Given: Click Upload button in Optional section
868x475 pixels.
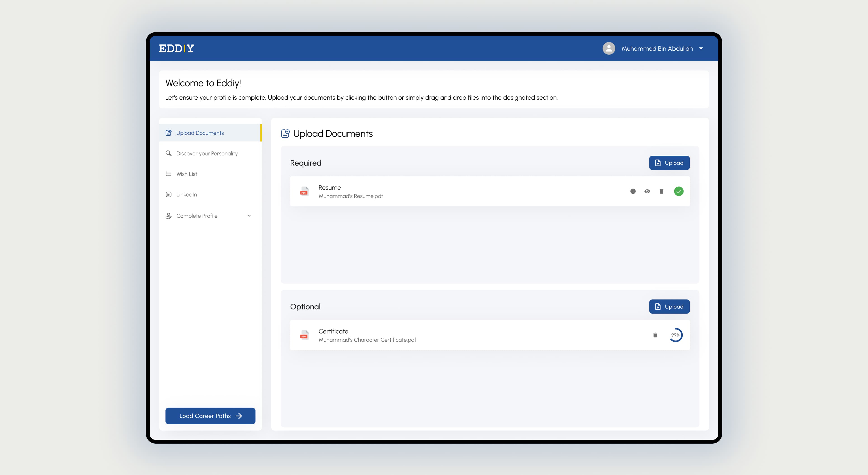Looking at the screenshot, I should [x=669, y=307].
